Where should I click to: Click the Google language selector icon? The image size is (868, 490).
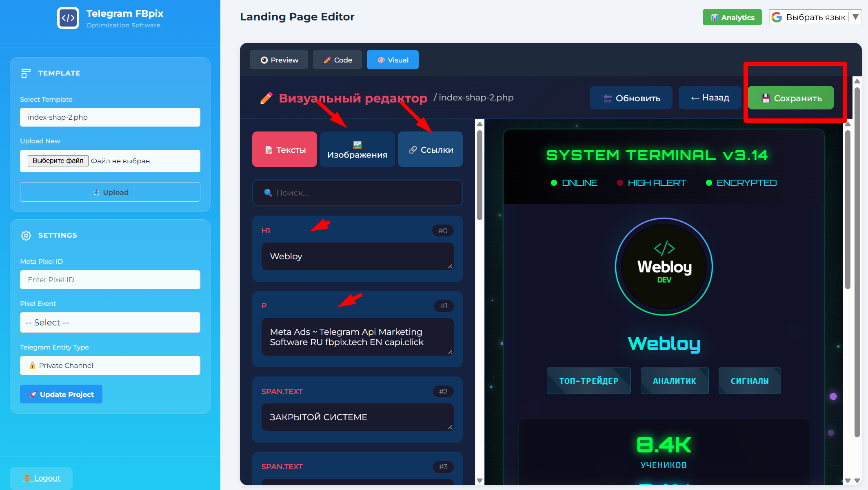pyautogui.click(x=777, y=17)
